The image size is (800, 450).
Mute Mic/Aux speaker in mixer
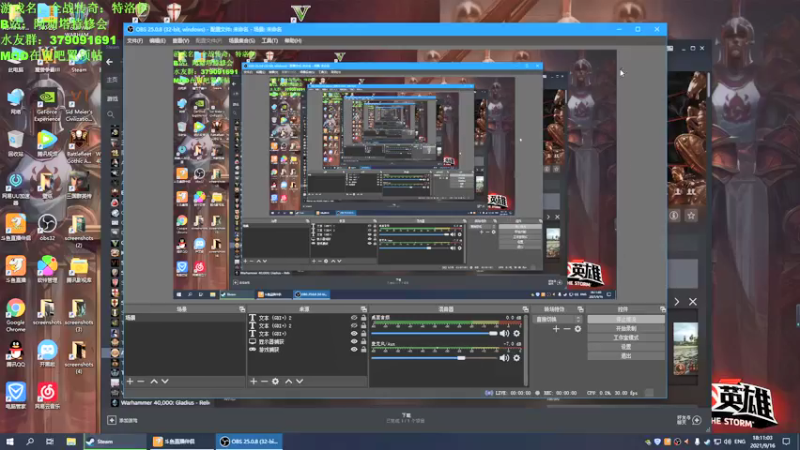pyautogui.click(x=505, y=358)
